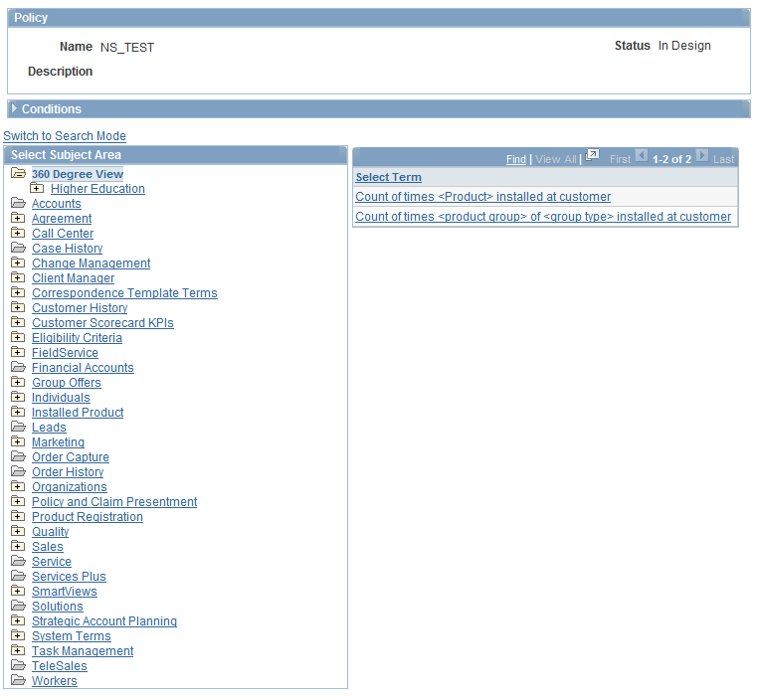Click the TeleSales folder icon
The width and height of the screenshot is (758, 700).
(x=18, y=665)
